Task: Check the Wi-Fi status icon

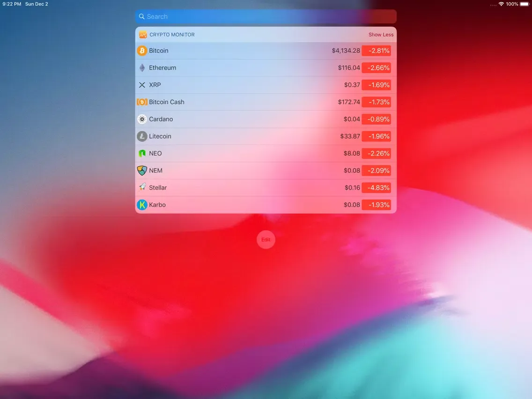Action: 501,4
